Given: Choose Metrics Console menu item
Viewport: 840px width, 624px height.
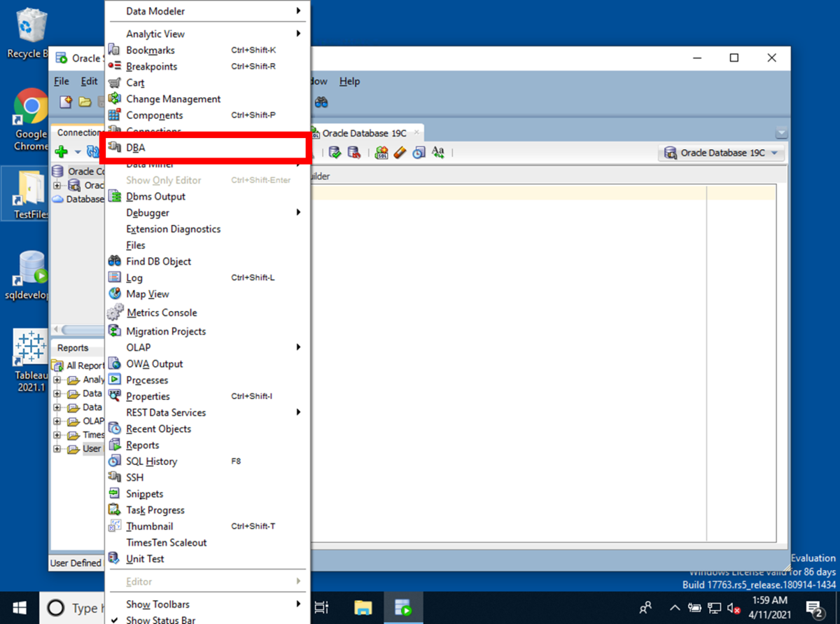Looking at the screenshot, I should (207, 312).
